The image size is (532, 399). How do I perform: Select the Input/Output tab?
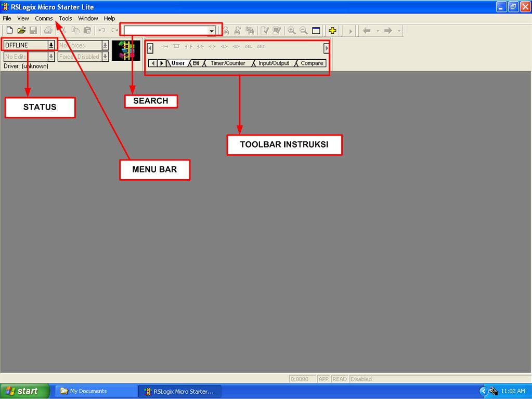[274, 63]
